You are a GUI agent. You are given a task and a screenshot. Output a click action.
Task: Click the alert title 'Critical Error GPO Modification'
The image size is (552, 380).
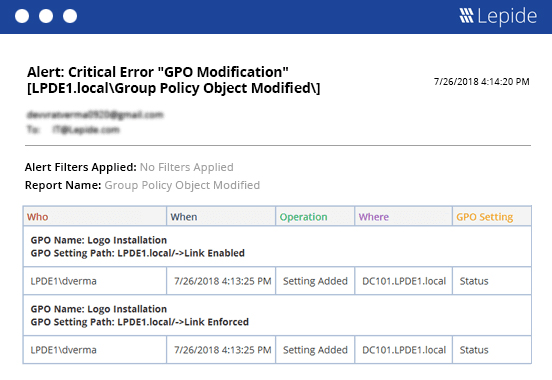coord(174,80)
